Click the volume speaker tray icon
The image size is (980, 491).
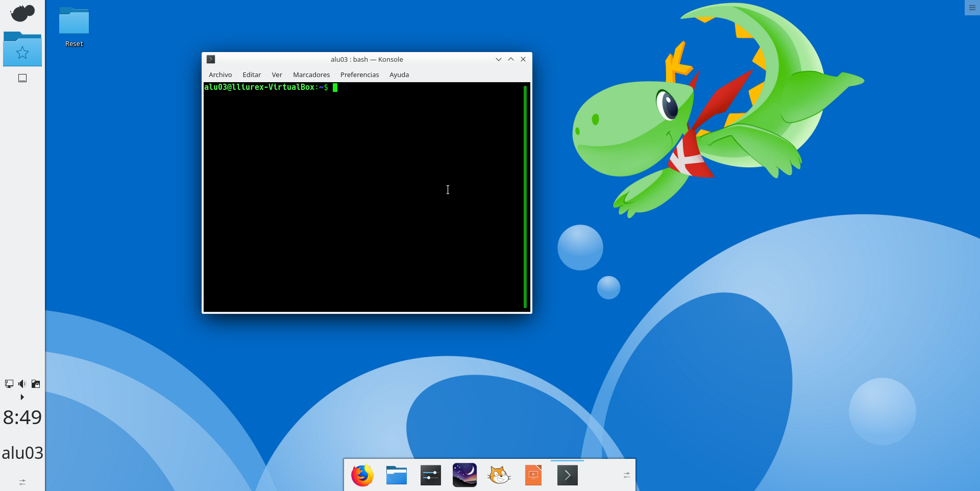22,384
